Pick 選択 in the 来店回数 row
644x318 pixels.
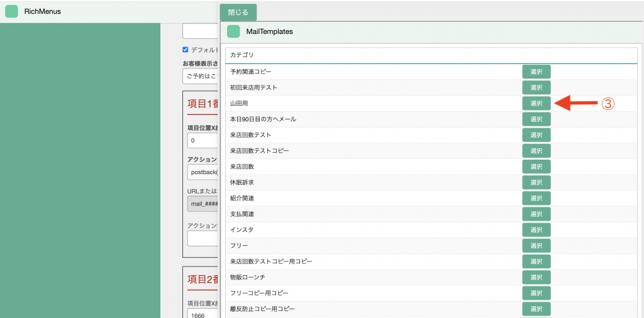[x=536, y=167]
